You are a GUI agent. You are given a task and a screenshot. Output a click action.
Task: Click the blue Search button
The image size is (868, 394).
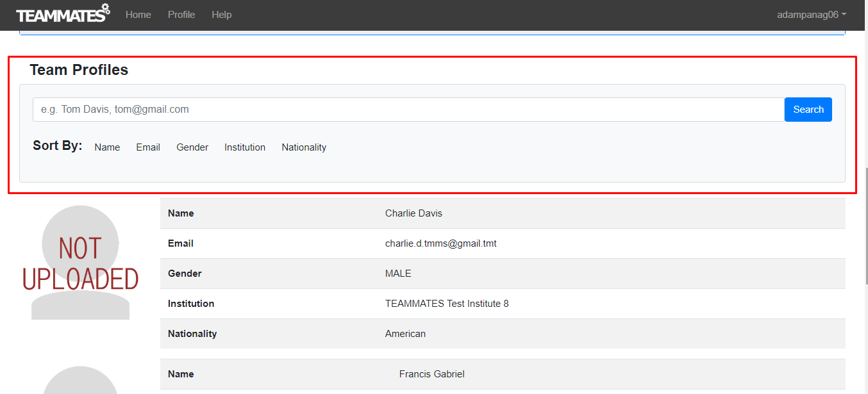tap(808, 110)
